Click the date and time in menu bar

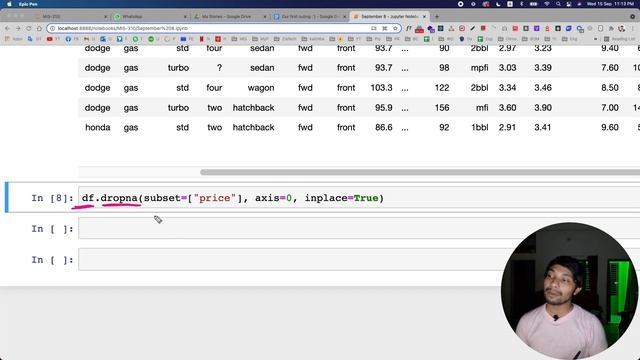coord(610,4)
